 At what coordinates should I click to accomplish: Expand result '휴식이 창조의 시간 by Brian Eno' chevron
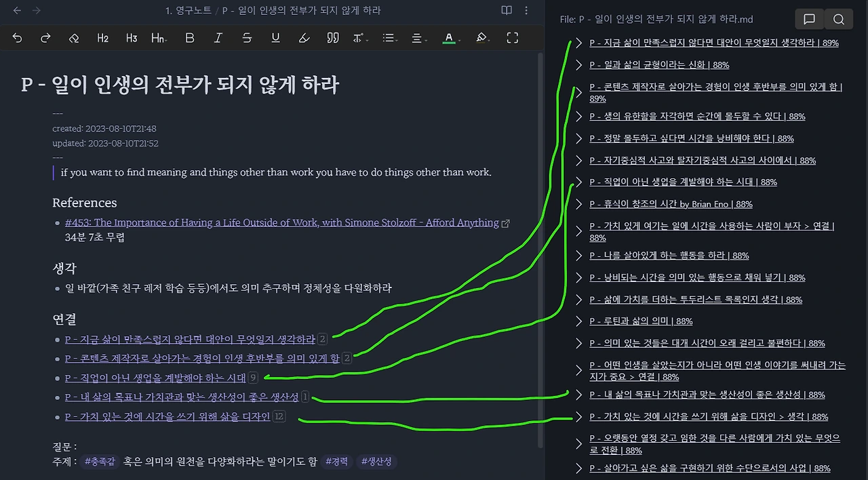tap(578, 204)
